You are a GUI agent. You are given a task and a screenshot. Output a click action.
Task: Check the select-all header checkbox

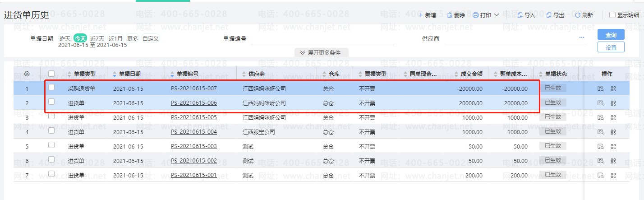coord(51,73)
